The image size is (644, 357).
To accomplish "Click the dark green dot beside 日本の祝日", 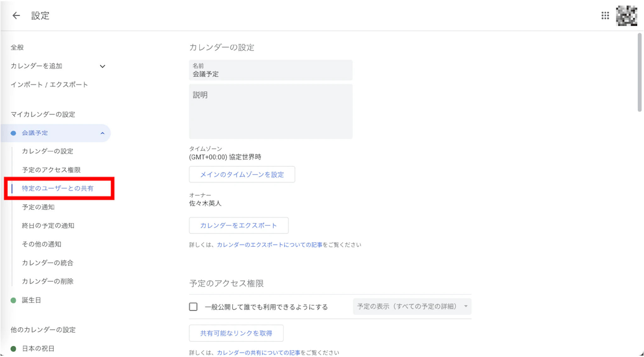I will tap(13, 348).
